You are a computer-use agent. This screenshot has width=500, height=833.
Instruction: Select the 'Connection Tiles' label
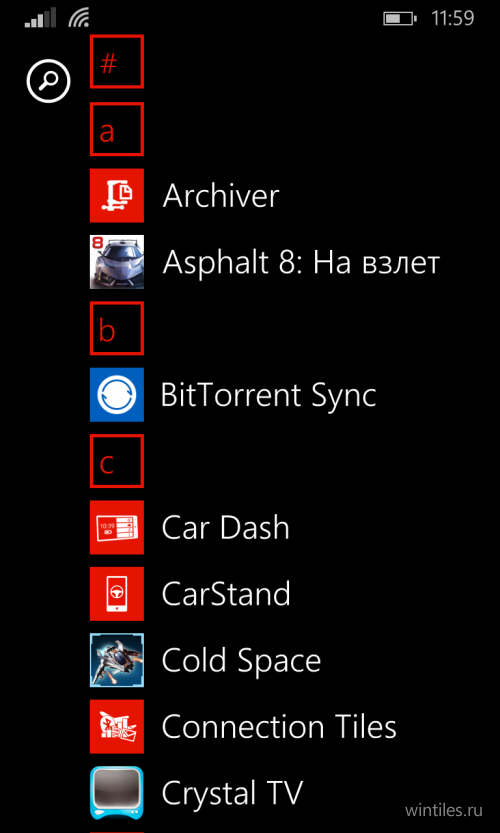[x=279, y=727]
